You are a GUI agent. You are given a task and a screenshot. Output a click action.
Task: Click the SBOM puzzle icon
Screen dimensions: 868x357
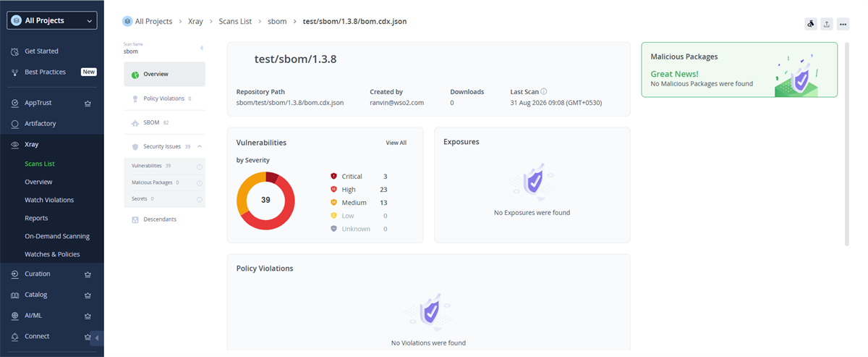tap(135, 123)
